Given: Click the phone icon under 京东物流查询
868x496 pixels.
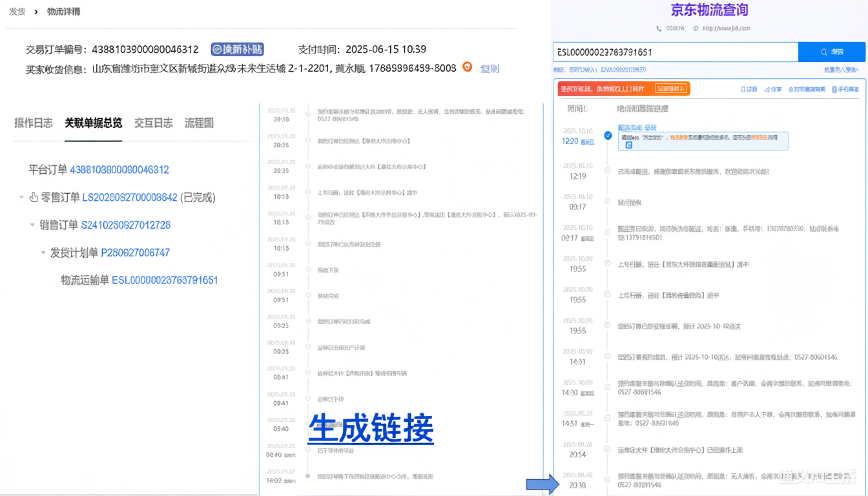Looking at the screenshot, I should point(659,28).
